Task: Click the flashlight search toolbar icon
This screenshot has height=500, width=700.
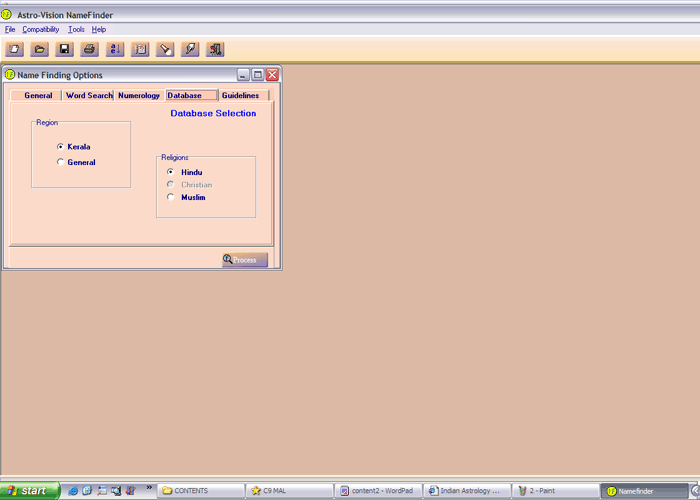Action: click(165, 49)
